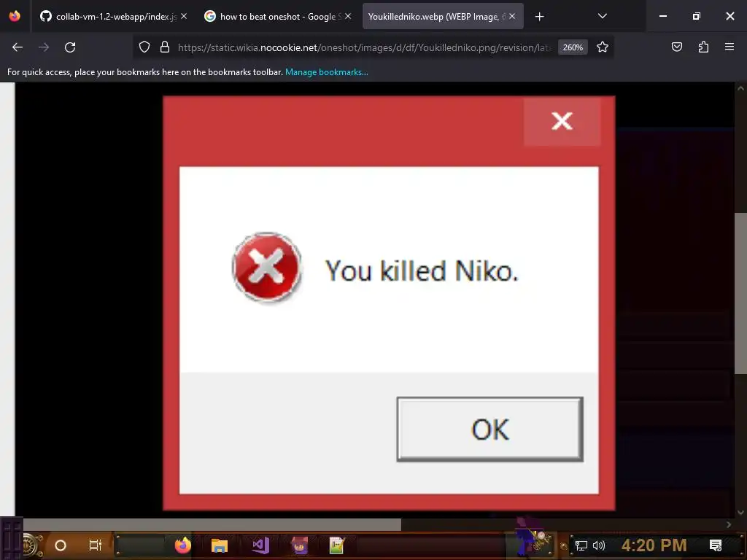Reset the 260% zoom level badge
Viewport: 747px width, 560px height.
point(573,47)
